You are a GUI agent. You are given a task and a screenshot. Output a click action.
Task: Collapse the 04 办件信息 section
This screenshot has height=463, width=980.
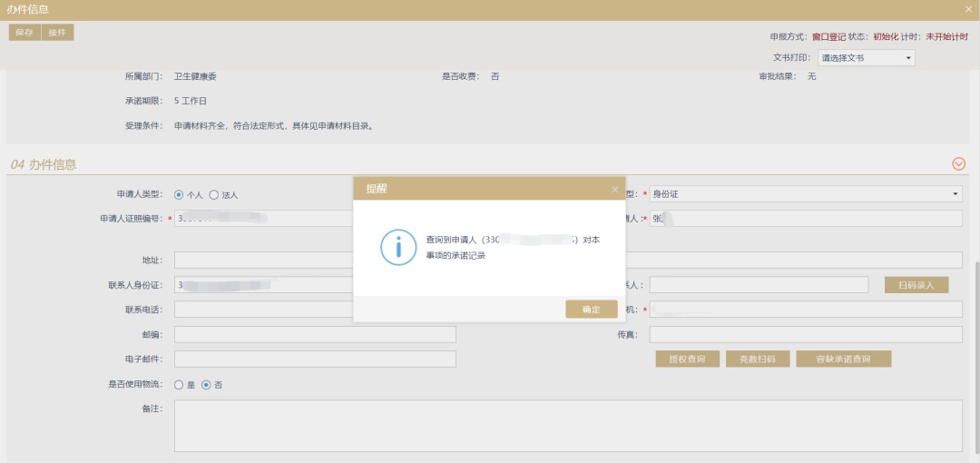[958, 164]
